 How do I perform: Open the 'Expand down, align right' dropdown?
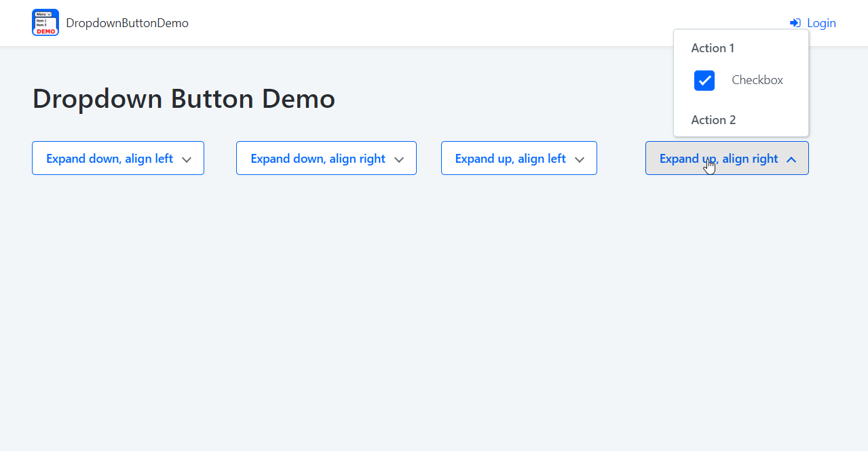[x=326, y=158]
